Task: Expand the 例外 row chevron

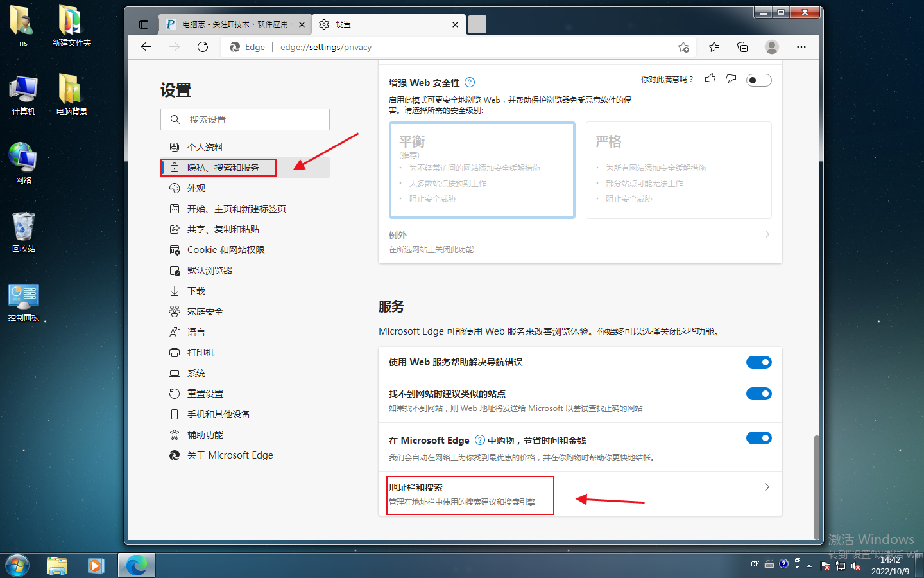Action: pos(767,234)
